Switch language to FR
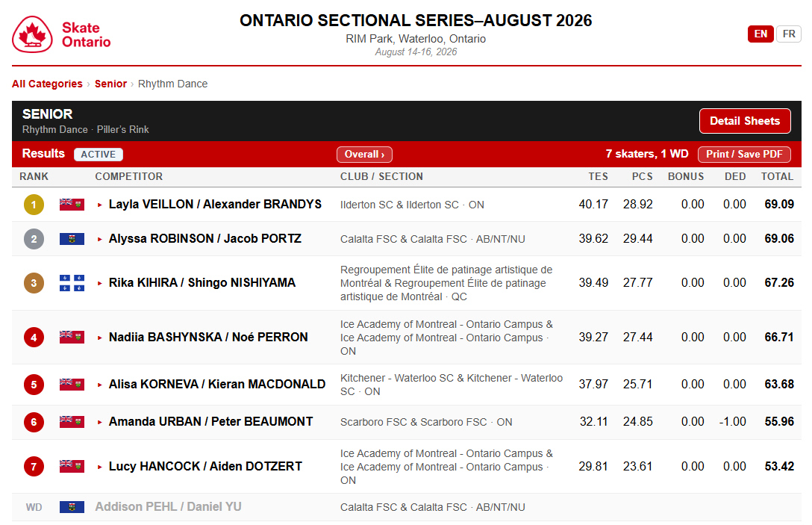Image resolution: width=812 pixels, height=525 pixels. coord(789,34)
